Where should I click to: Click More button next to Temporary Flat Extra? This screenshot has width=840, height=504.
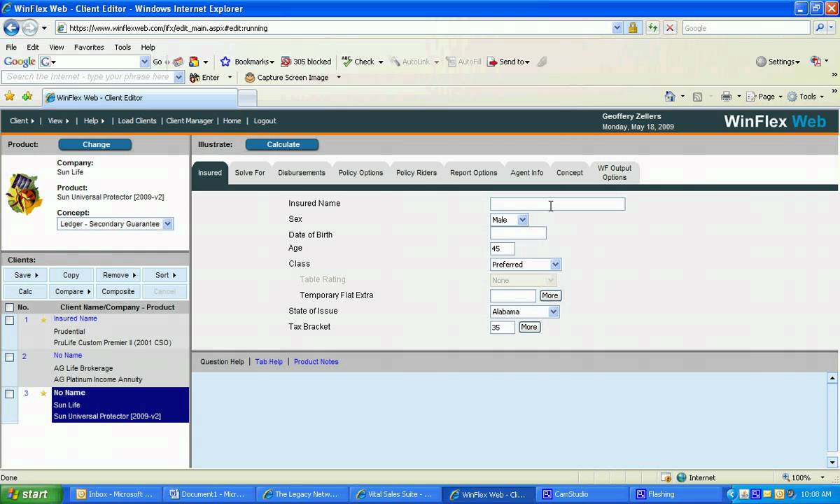[550, 295]
